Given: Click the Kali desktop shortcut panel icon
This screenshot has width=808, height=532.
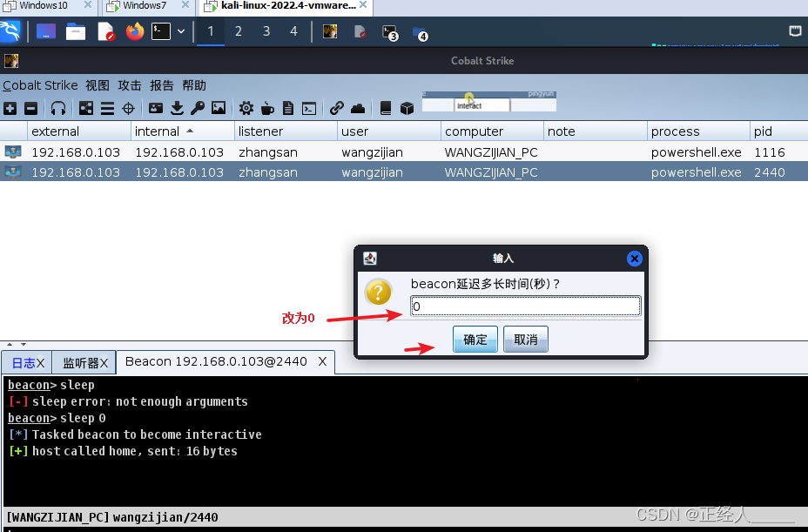Looking at the screenshot, I should tap(46, 31).
